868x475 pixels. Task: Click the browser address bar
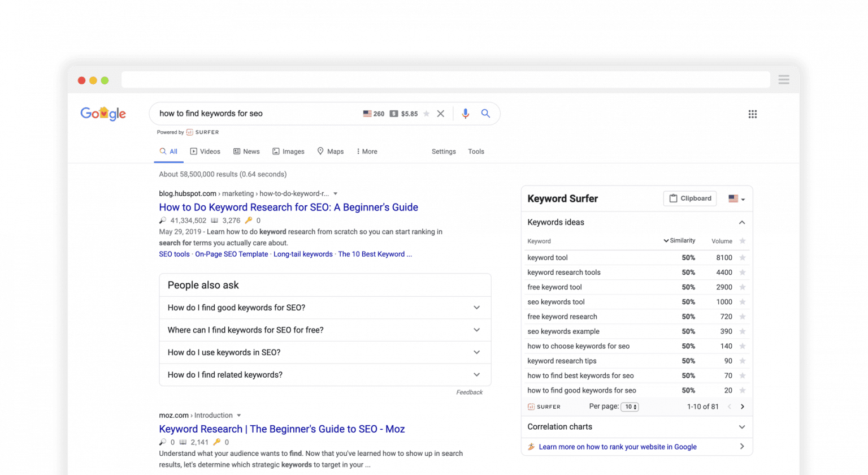click(446, 80)
